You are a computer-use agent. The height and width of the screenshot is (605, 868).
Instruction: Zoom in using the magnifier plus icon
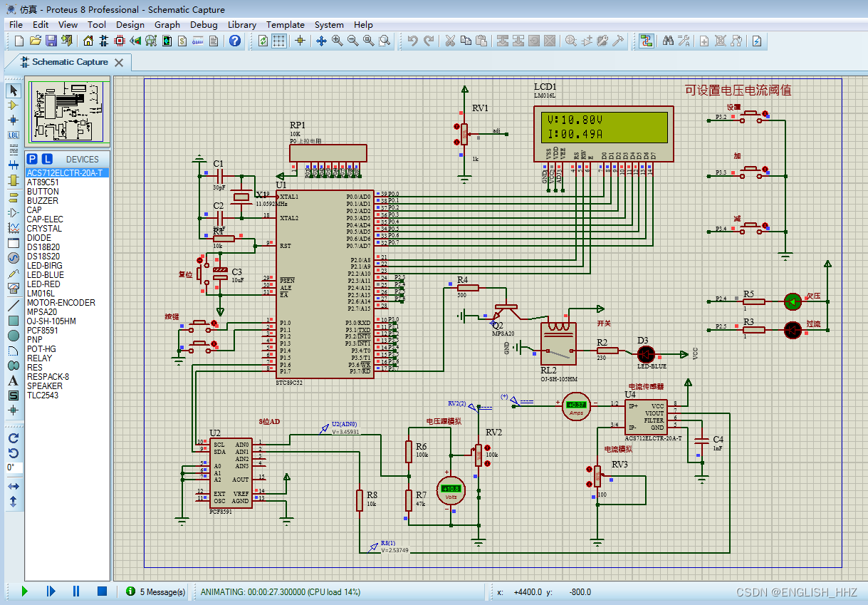pos(337,41)
